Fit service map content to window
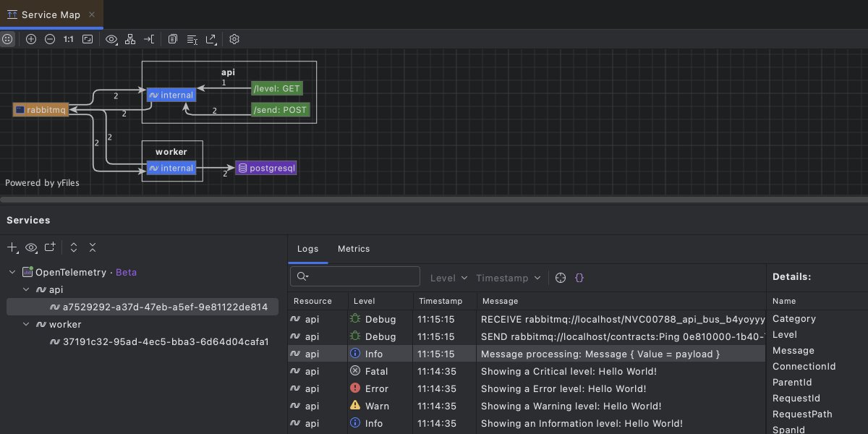The image size is (868, 434). (88, 39)
